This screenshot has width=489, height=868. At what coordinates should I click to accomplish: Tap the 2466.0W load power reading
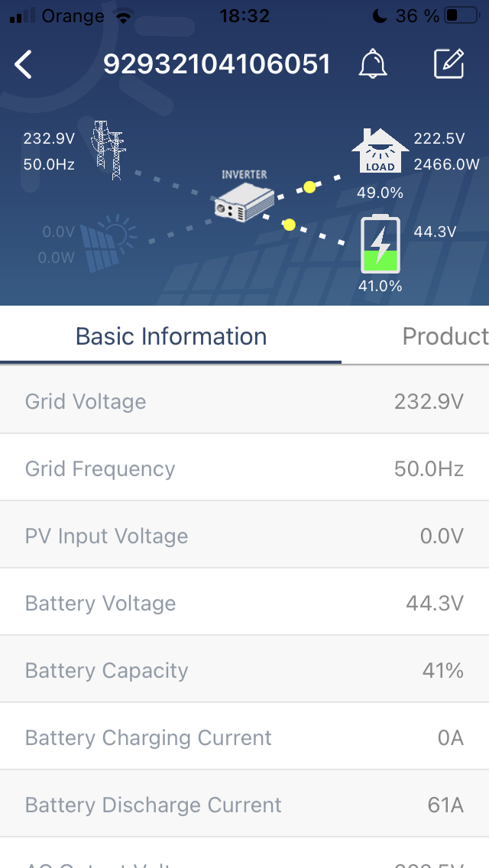point(447,164)
